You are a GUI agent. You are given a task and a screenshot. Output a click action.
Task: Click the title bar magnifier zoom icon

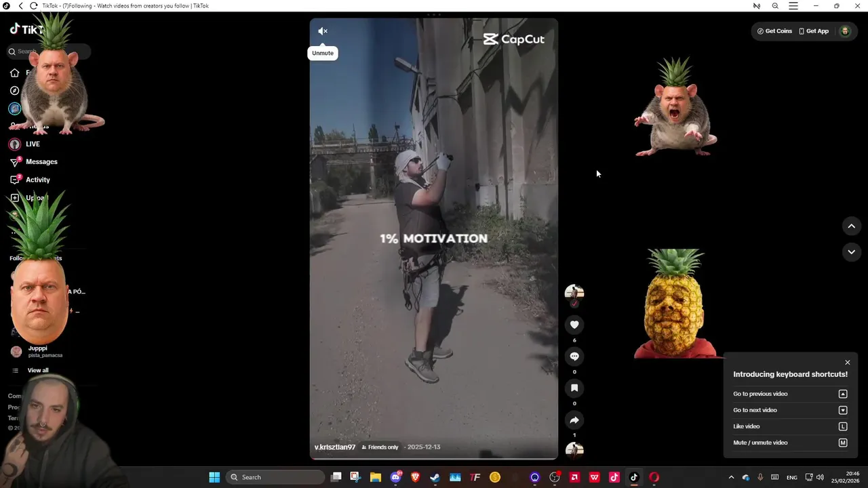pyautogui.click(x=775, y=5)
